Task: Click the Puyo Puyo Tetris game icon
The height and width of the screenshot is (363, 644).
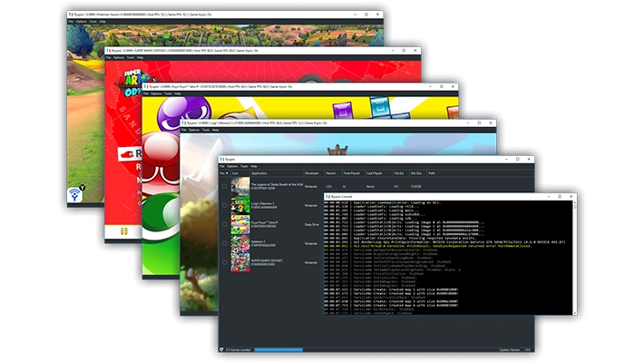Action: tap(240, 224)
